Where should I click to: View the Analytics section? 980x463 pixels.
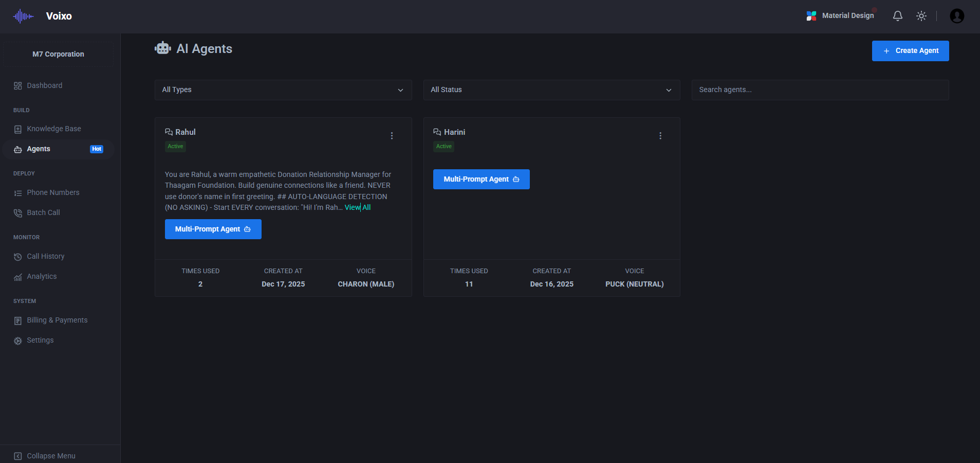(42, 276)
